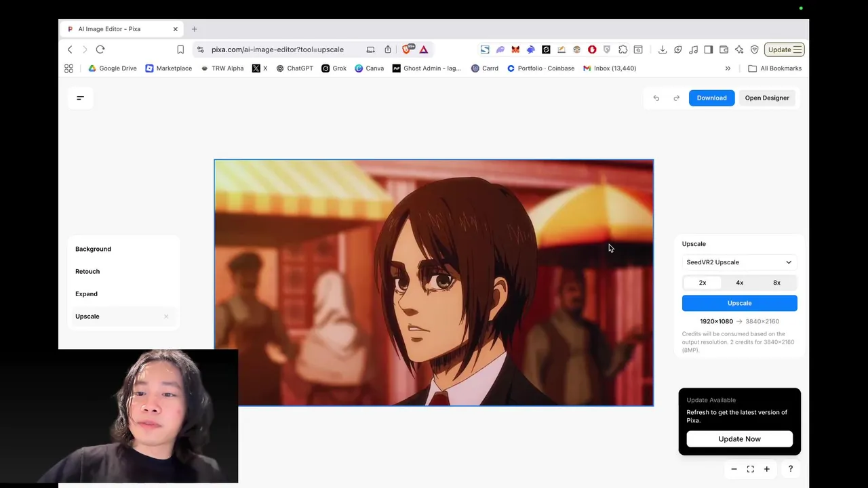Open site settings icon in address bar
This screenshot has height=488, width=868.
click(200, 49)
